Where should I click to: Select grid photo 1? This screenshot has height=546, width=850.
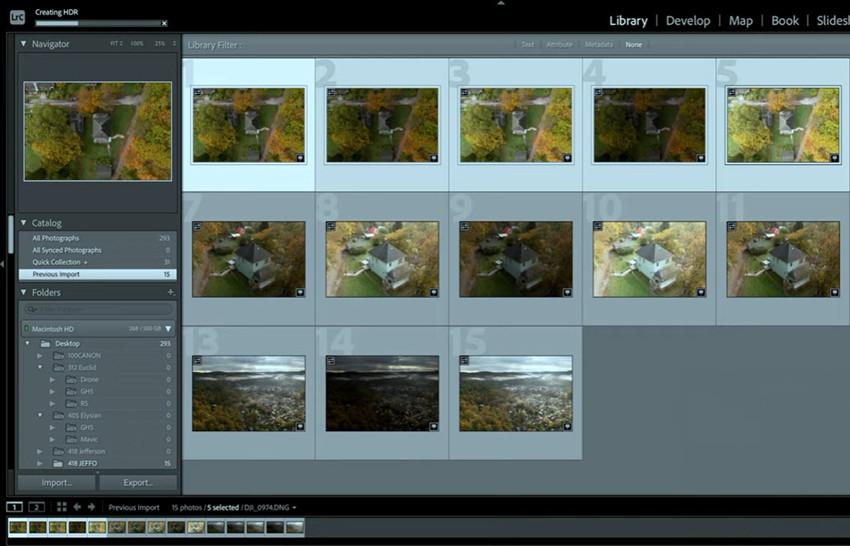tap(249, 125)
